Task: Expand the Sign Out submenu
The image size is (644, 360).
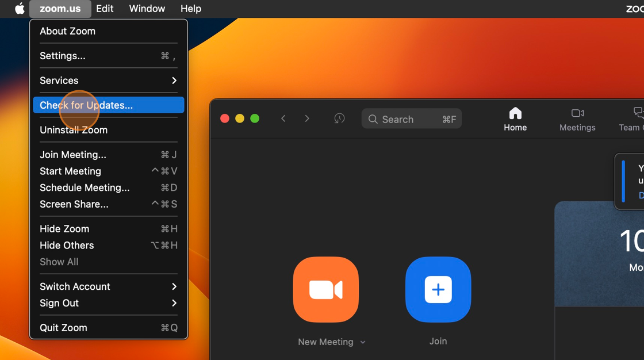Action: [x=109, y=303]
